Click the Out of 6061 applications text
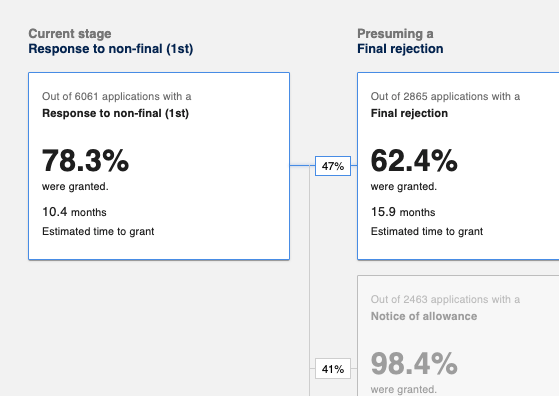559x396 pixels. [x=117, y=96]
